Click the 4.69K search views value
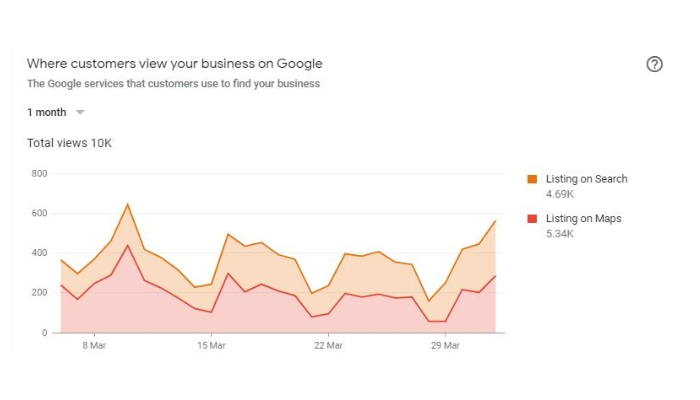 (560, 194)
